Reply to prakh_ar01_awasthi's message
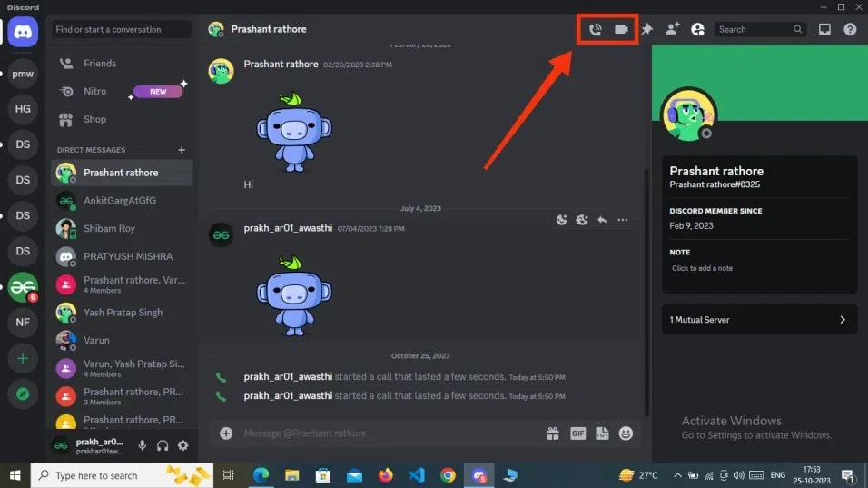The height and width of the screenshot is (488, 868). [x=602, y=220]
